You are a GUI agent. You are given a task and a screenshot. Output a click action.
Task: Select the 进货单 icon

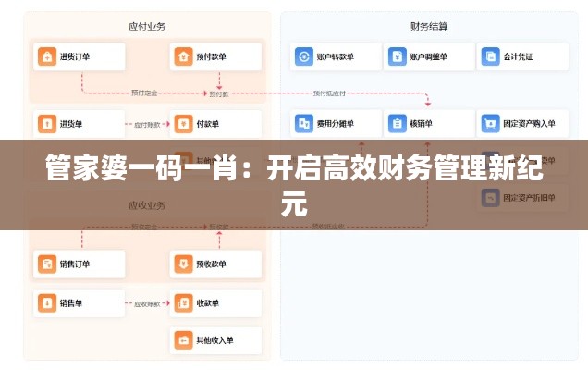tap(47, 124)
